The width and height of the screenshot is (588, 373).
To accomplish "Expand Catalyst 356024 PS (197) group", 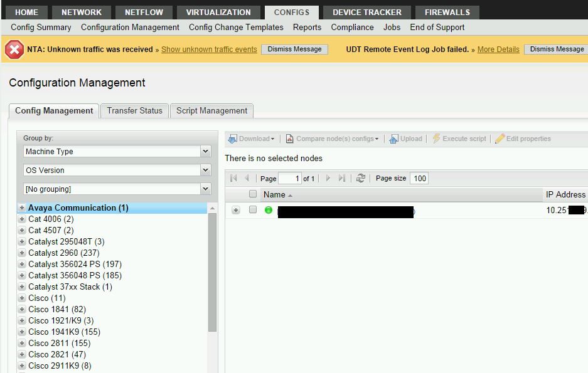I will [22, 264].
